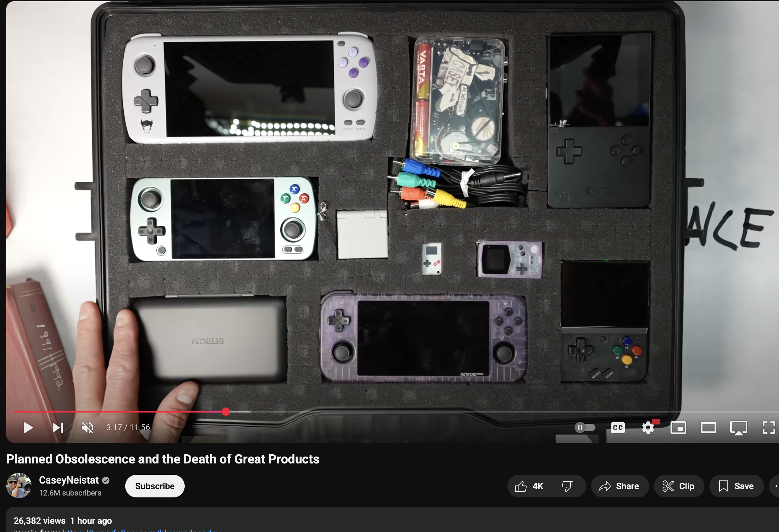This screenshot has width=779, height=532.
Task: Subscribe to the CaseyNeistat channel
Action: click(154, 486)
